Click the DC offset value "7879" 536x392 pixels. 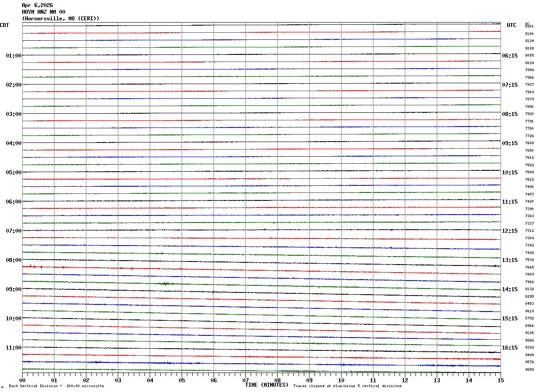click(x=529, y=100)
